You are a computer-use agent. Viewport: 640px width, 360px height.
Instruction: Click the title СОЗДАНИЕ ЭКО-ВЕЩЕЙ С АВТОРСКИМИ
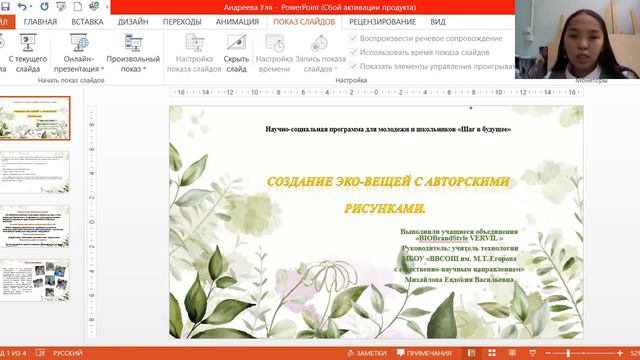(x=388, y=182)
